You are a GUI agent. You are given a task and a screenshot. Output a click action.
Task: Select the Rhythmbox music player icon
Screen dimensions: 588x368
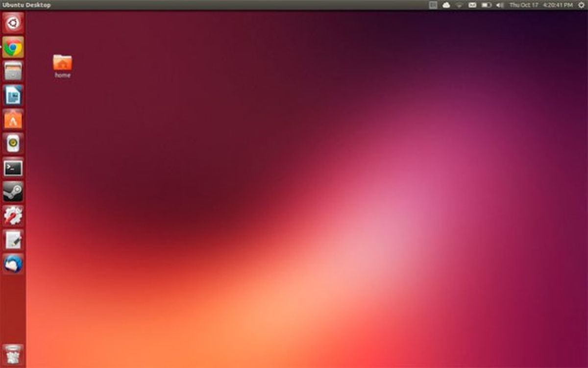click(12, 143)
